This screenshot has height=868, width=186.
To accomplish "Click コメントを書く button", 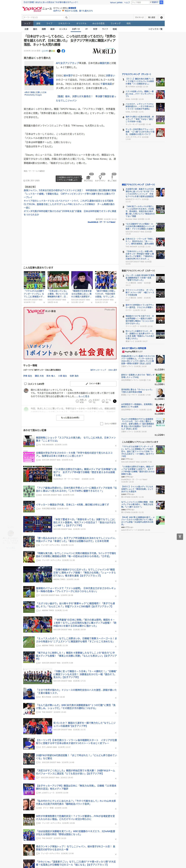I will tap(93, 384).
